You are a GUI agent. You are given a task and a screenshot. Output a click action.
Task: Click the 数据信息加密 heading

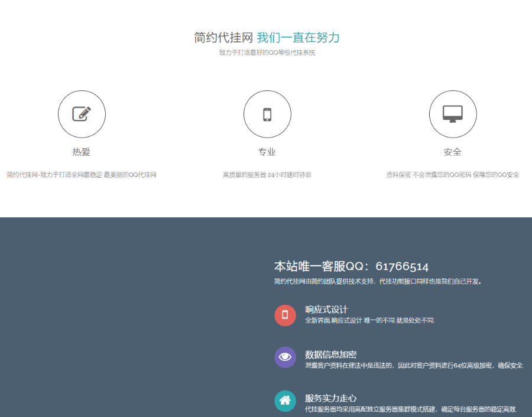point(331,354)
